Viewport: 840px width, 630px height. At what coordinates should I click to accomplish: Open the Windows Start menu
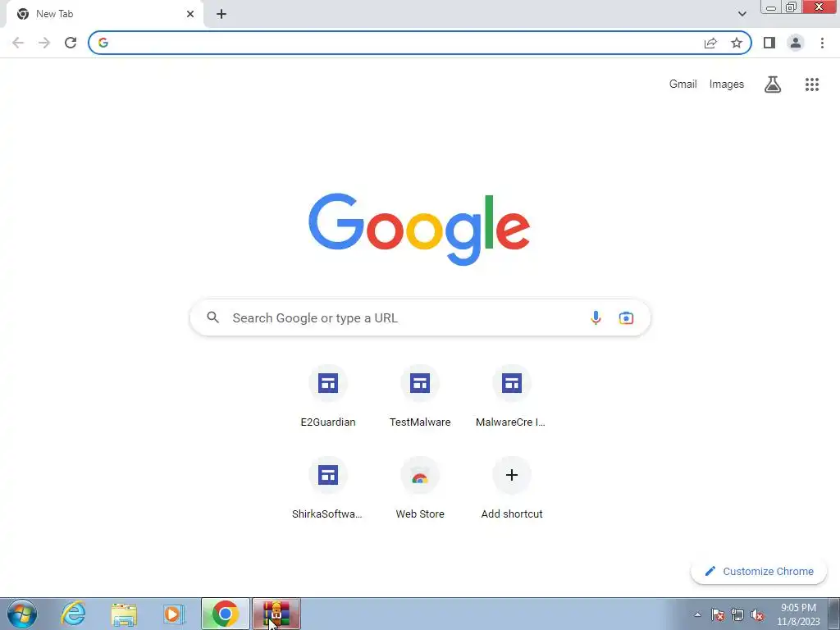[x=22, y=614]
